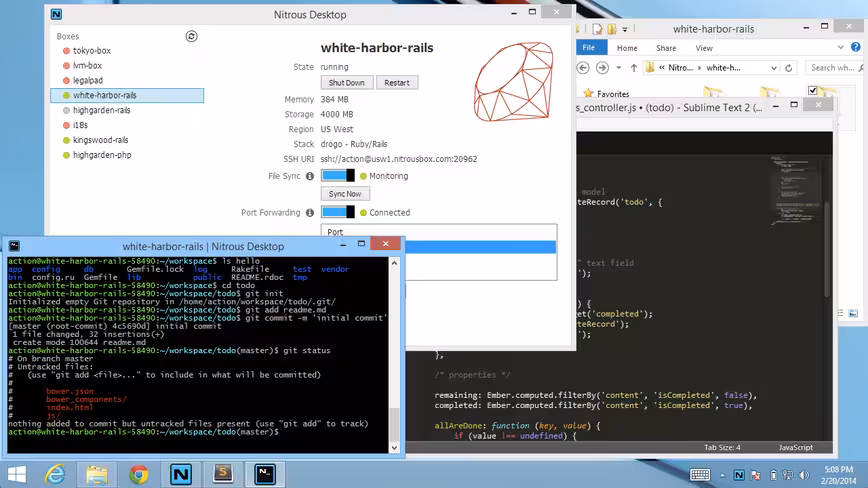
Task: Click the Explorer properties quick access icon
Action: (597, 29)
